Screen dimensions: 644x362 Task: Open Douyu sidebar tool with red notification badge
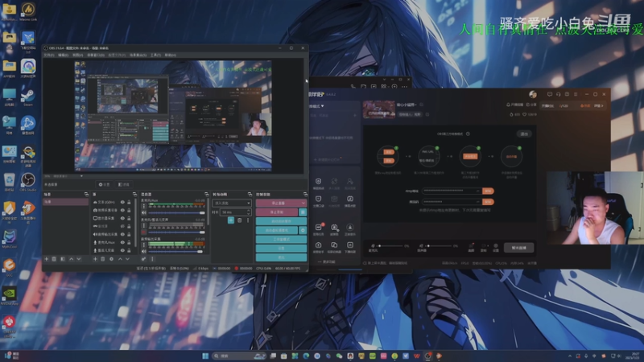click(318, 228)
